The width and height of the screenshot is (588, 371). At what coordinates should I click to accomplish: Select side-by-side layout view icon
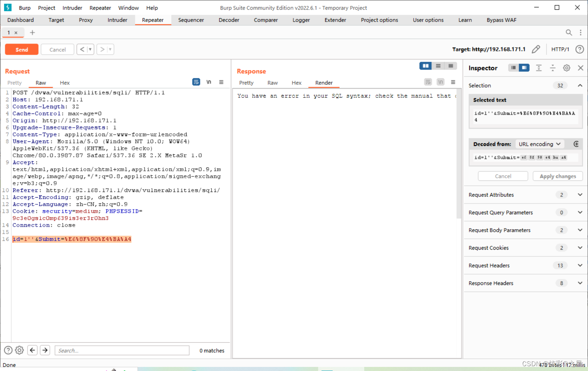pos(426,66)
